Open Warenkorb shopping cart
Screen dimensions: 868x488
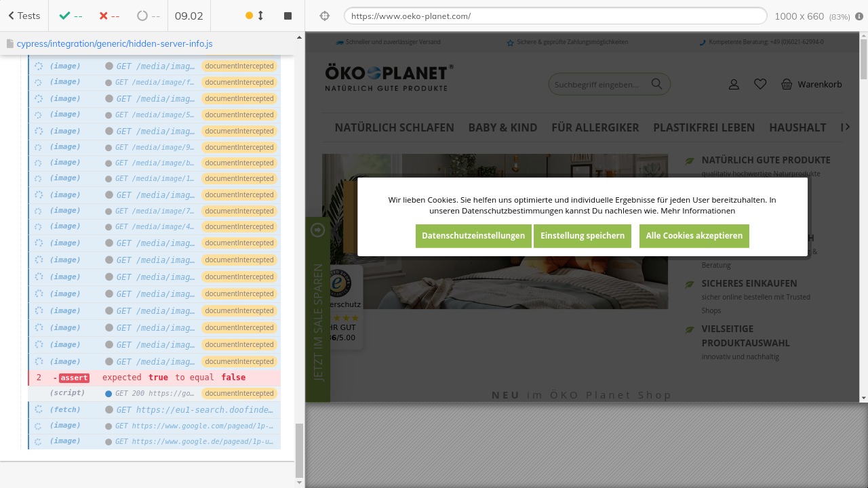(811, 85)
